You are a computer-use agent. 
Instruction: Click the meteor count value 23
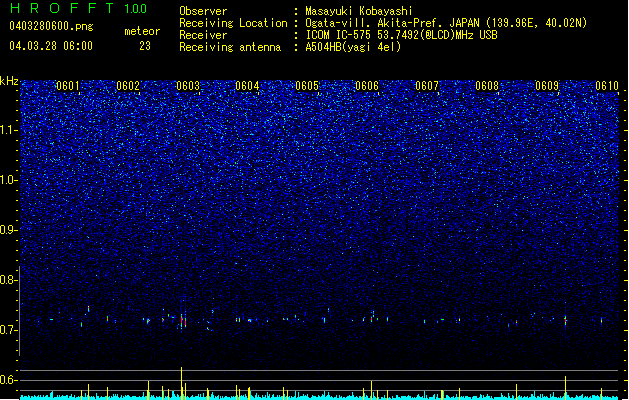tap(145, 46)
